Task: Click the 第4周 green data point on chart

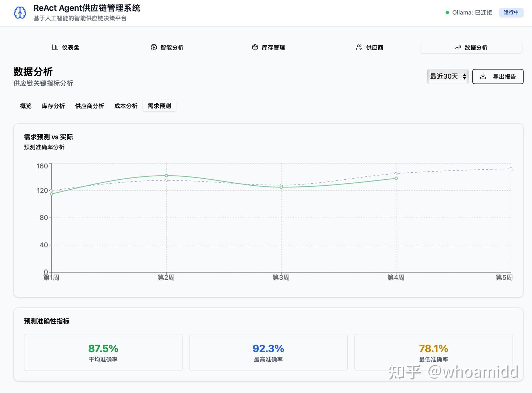Action: click(x=396, y=178)
